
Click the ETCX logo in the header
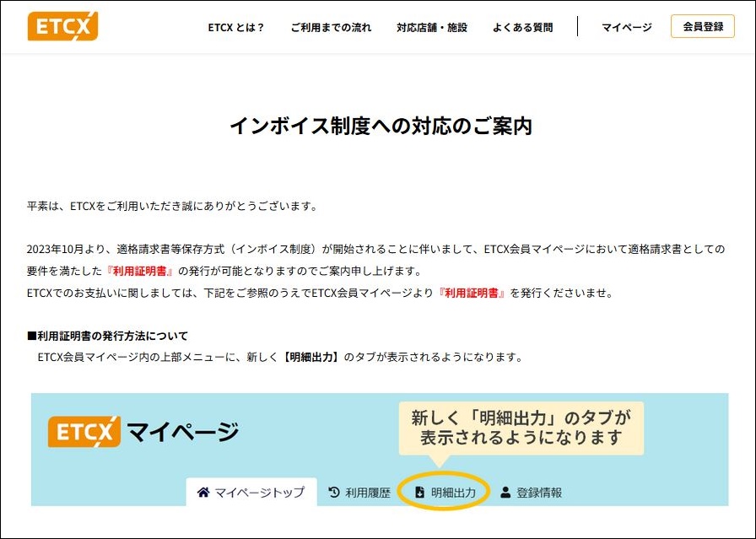tap(62, 26)
